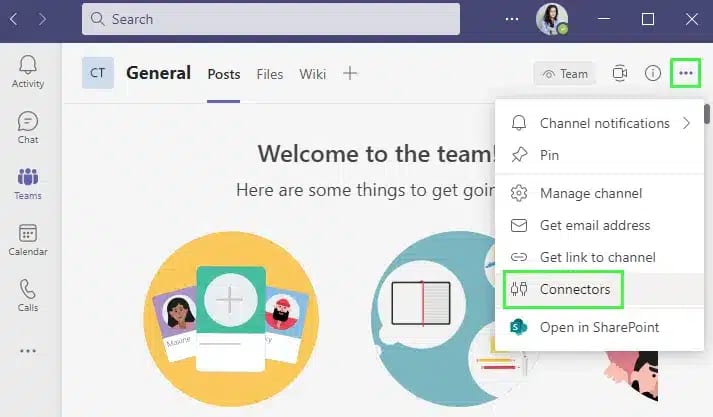Click the Team button
The width and height of the screenshot is (713, 417).
565,74
